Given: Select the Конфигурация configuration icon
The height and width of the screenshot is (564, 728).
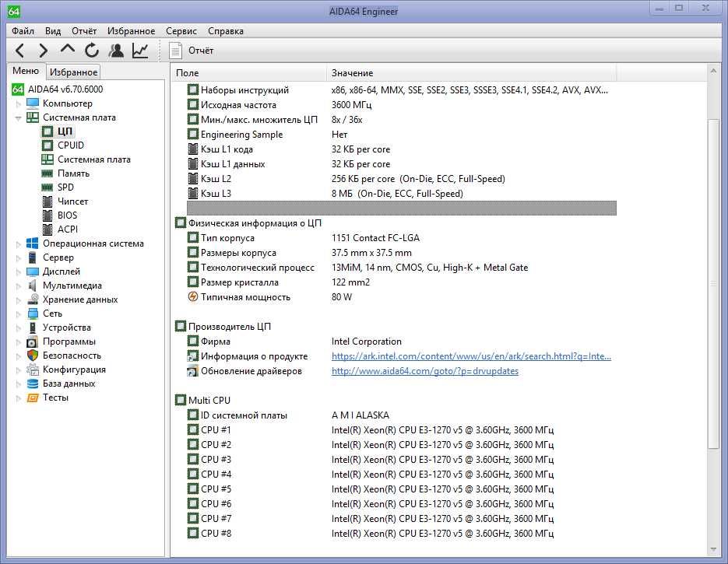Looking at the screenshot, I should [x=33, y=370].
